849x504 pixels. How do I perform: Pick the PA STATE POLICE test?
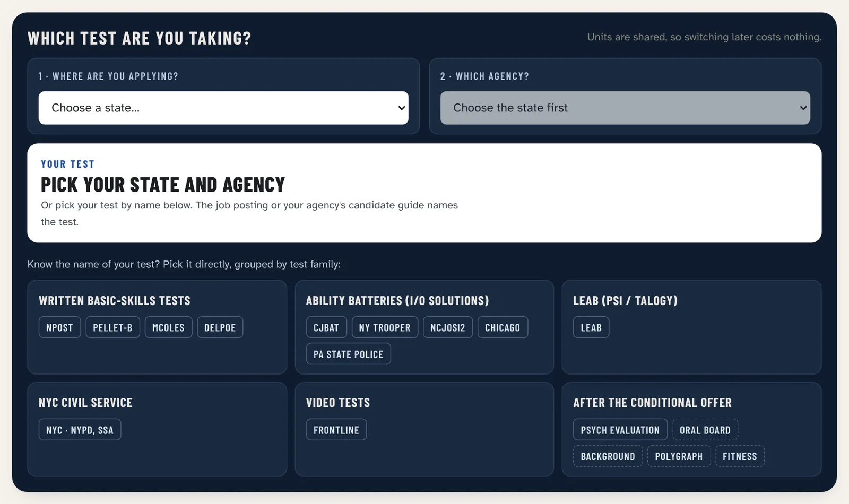coord(348,354)
